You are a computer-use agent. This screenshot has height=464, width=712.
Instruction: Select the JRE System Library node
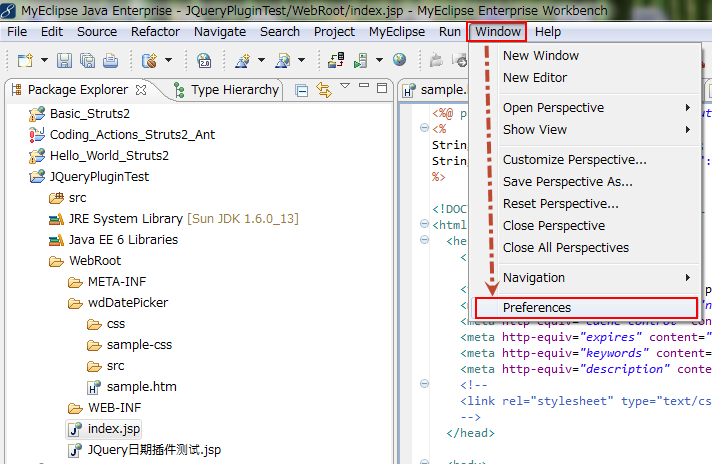point(173,219)
